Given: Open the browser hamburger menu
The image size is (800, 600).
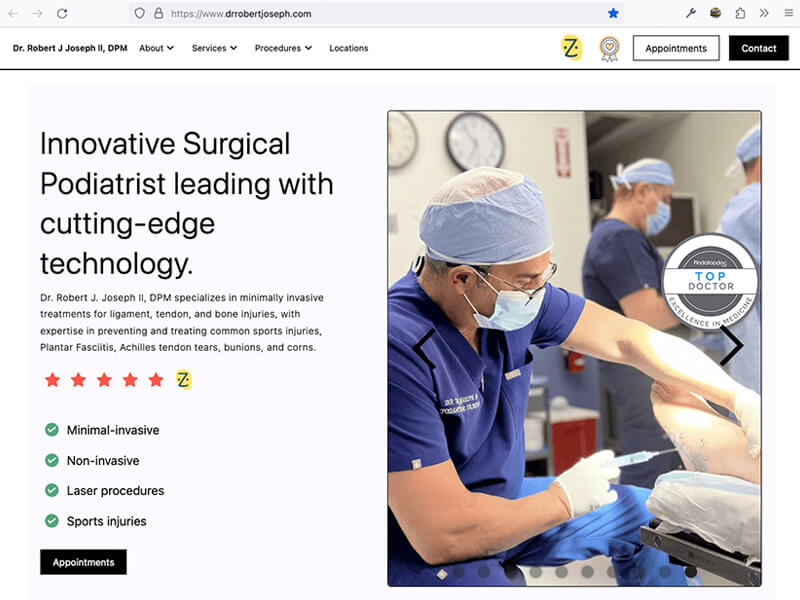Looking at the screenshot, I should (788, 14).
